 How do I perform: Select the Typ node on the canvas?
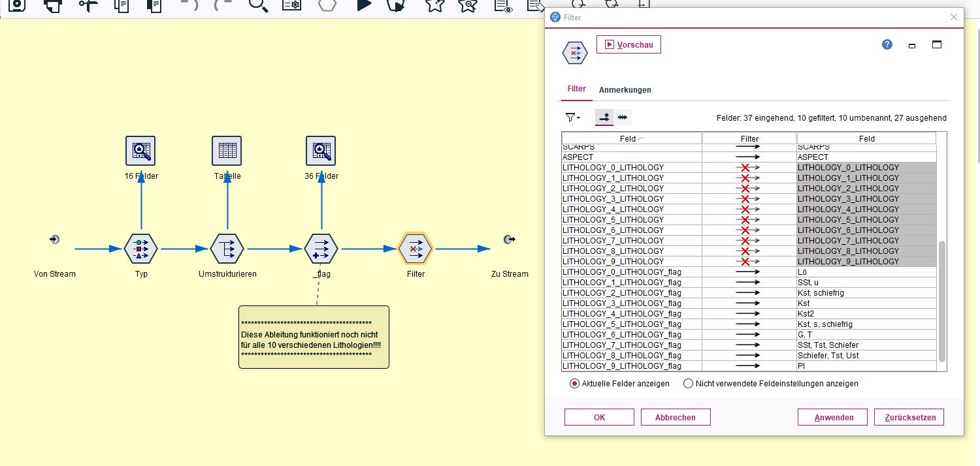[x=141, y=249]
